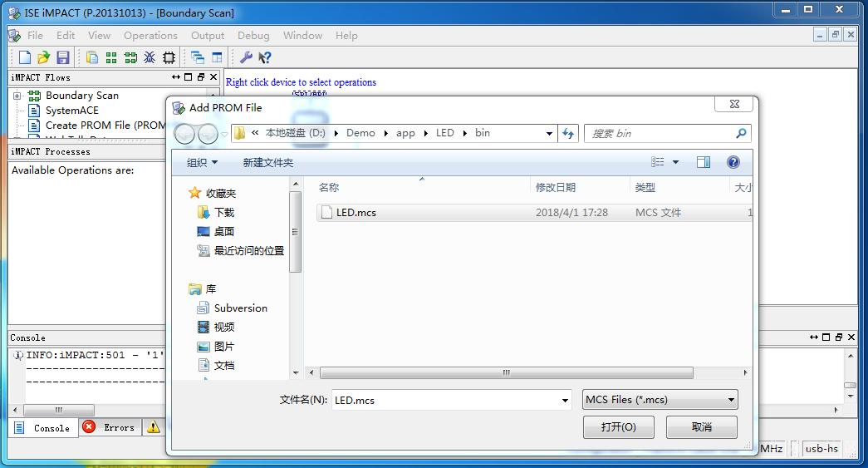Viewport: 868px width, 468px height.
Task: Click the Initialize Chain toolbar icon
Action: 130,57
